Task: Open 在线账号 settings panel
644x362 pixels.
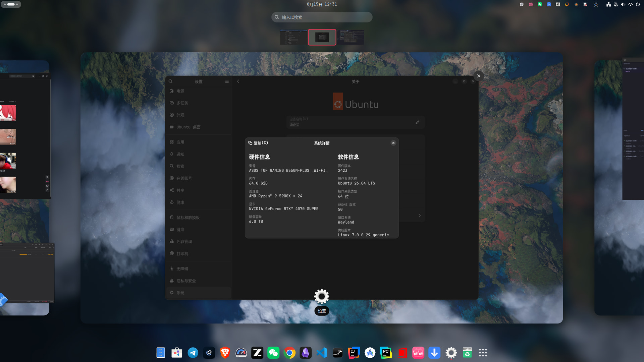Action: click(x=199, y=179)
